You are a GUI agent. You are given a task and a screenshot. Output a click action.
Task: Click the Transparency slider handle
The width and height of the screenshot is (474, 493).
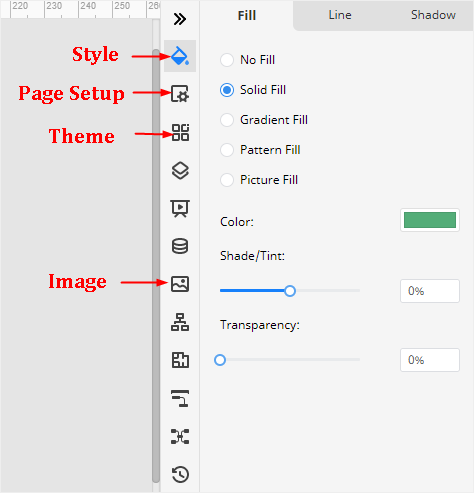point(220,360)
